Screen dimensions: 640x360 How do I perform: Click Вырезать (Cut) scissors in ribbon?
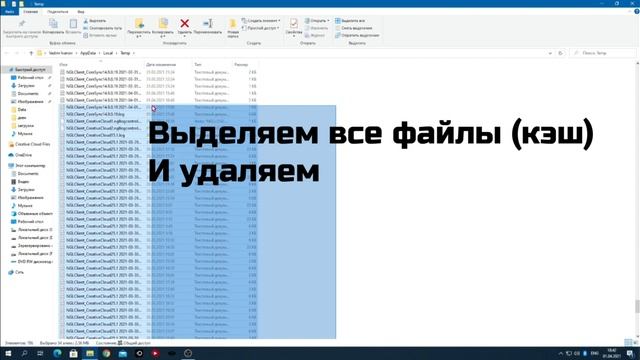(95, 21)
